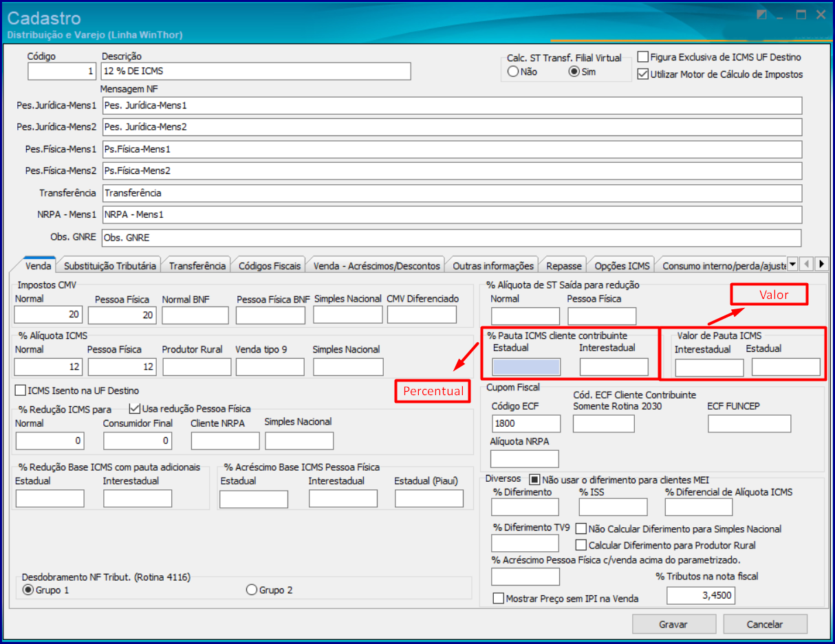Open the Opções ICMS tab
This screenshot has width=835, height=644.
622,265
